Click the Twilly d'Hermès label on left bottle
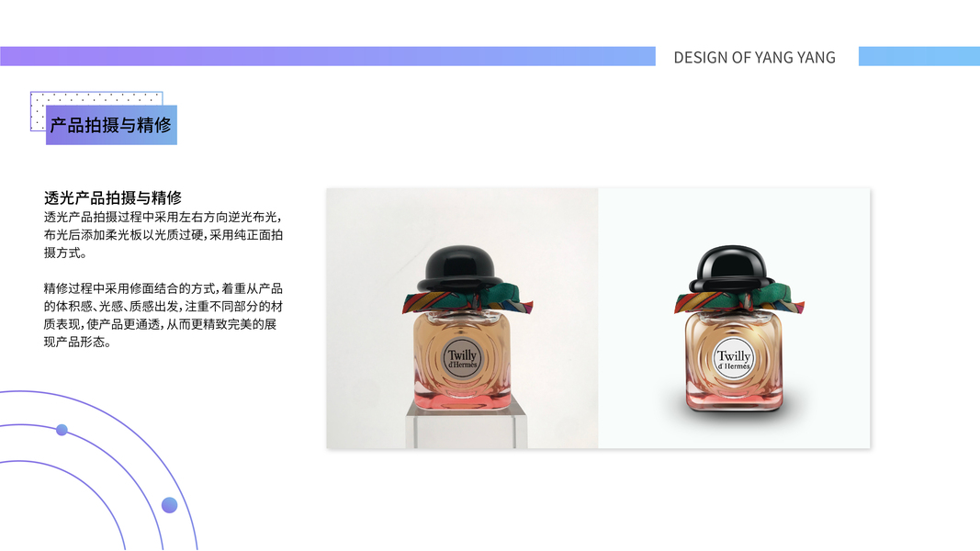Screen dimensions: 980x551 tap(462, 358)
